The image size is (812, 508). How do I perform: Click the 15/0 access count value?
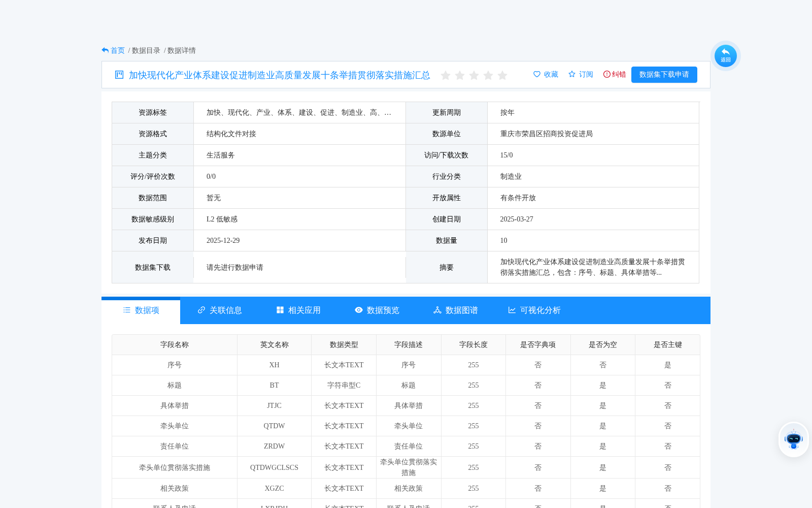pos(506,155)
